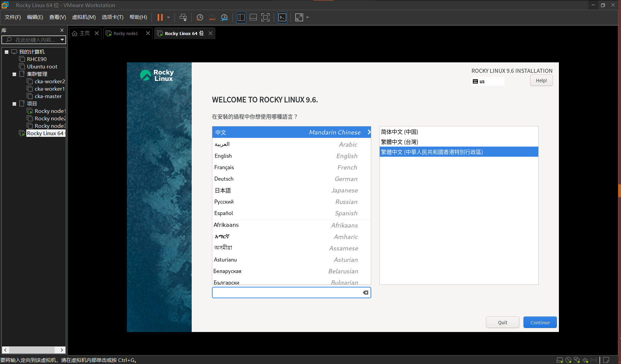Revert the virtual machine to its snapshot

coord(212,17)
